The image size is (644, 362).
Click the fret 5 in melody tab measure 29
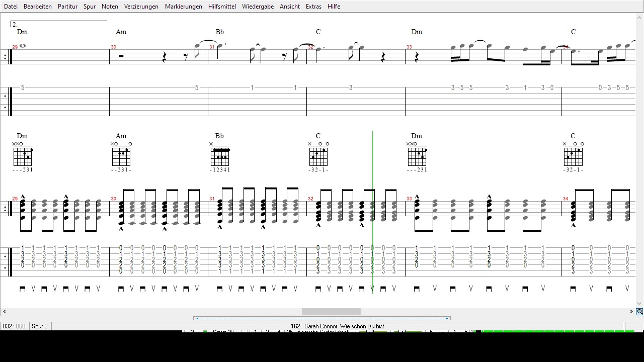[23, 87]
